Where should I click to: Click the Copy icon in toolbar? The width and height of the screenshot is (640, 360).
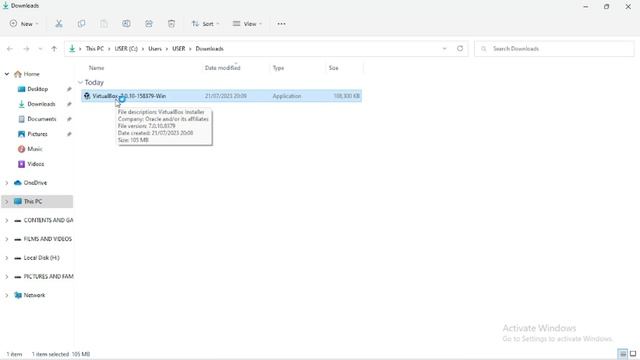81,24
